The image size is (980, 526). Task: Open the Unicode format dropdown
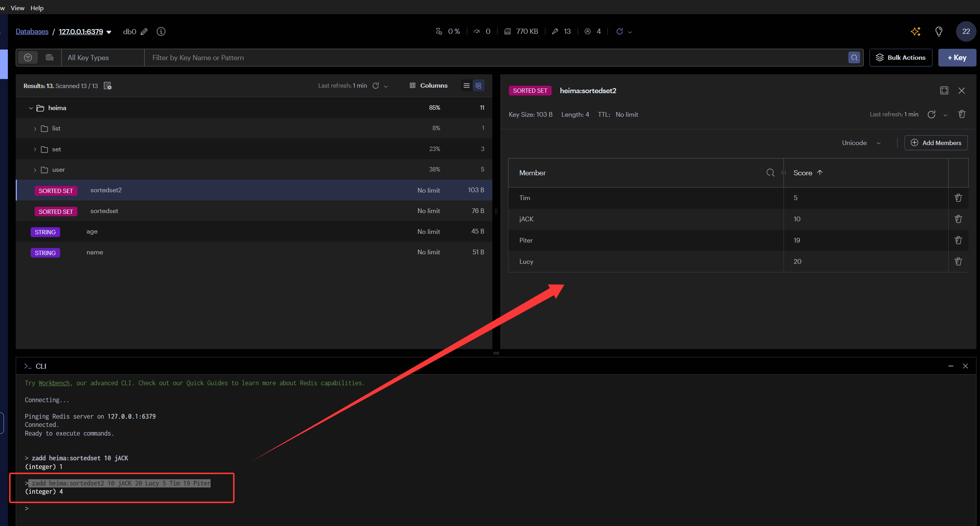(861, 143)
